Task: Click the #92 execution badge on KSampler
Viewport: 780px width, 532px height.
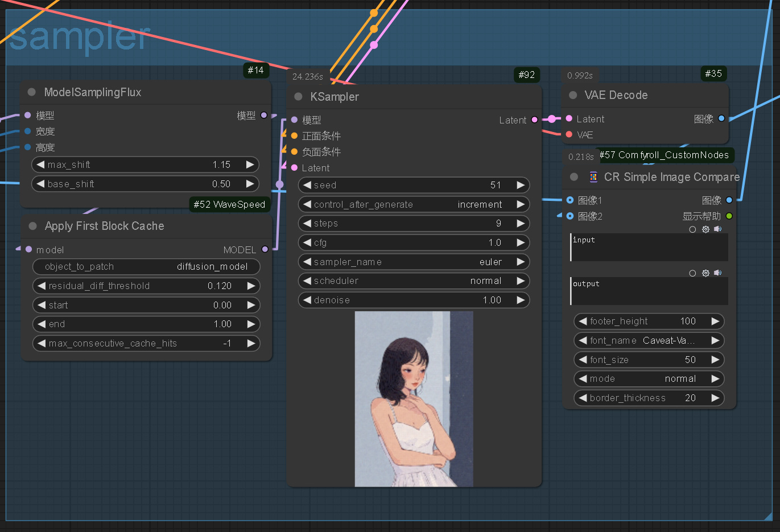Action: click(x=526, y=74)
